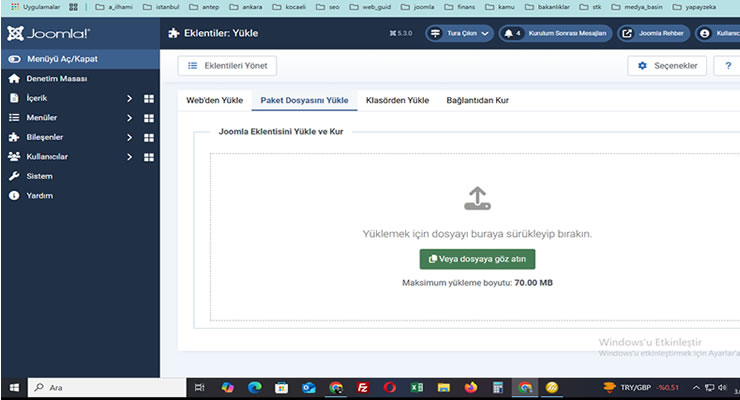Viewport: 740px width, 400px height.
Task: Open the Menüler dashboard grid icon
Action: (149, 118)
